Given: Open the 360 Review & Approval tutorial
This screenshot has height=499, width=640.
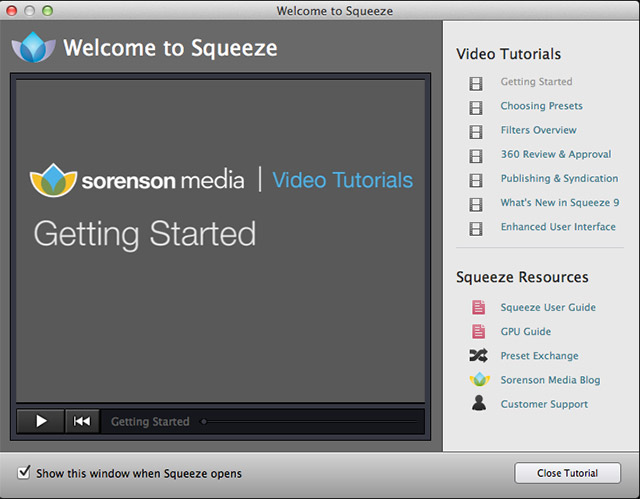Looking at the screenshot, I should (556, 154).
